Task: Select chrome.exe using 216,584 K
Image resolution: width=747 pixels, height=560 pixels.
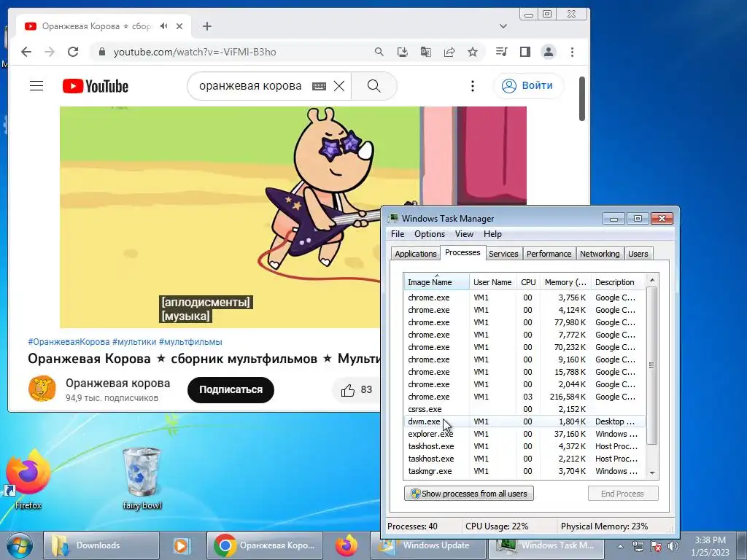Action: 524,397
